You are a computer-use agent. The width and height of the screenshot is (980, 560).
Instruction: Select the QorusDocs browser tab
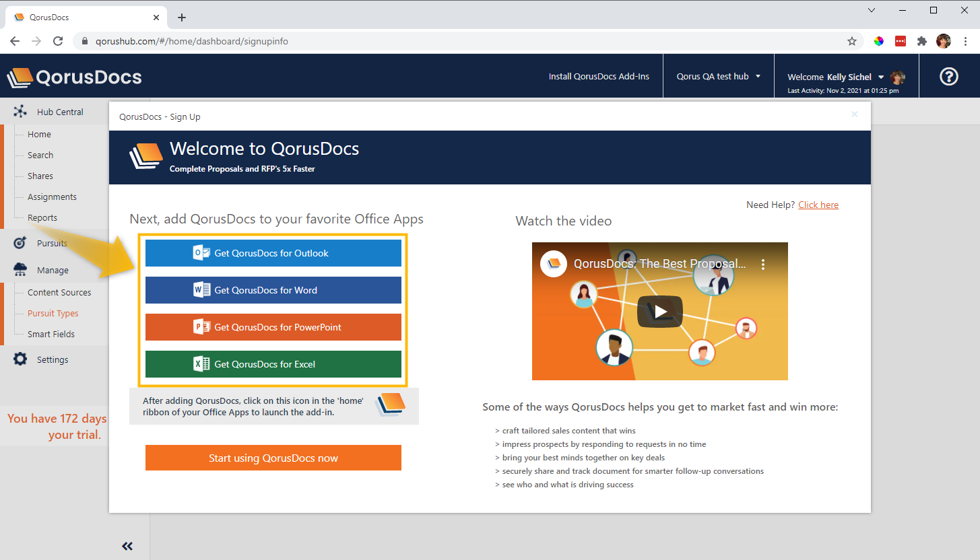coord(86,17)
